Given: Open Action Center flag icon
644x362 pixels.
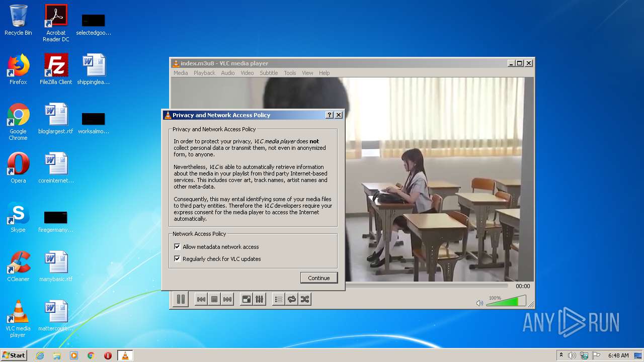Looking at the screenshot, I should [596, 355].
